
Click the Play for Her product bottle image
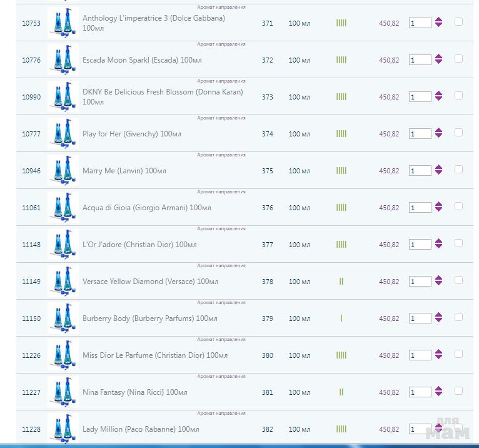click(x=63, y=134)
